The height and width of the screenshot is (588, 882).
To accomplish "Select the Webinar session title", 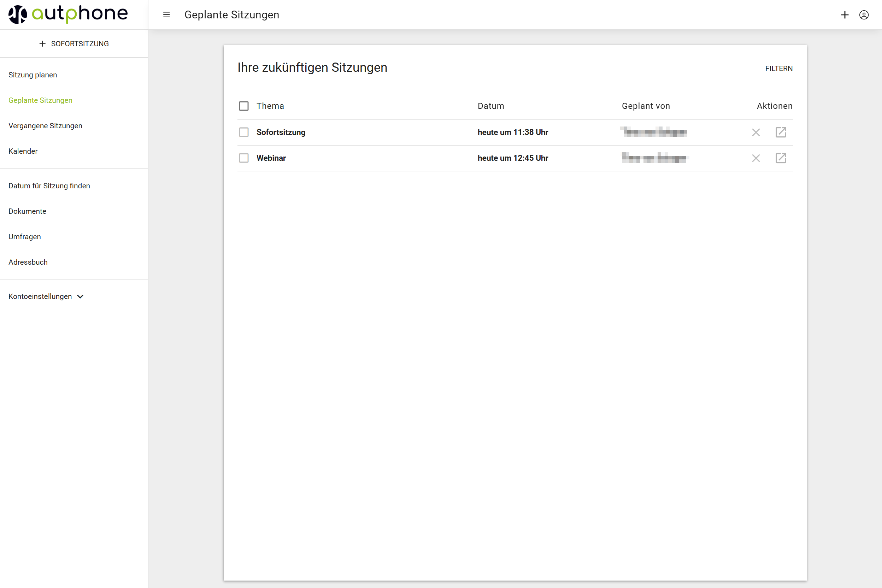I will (x=271, y=158).
